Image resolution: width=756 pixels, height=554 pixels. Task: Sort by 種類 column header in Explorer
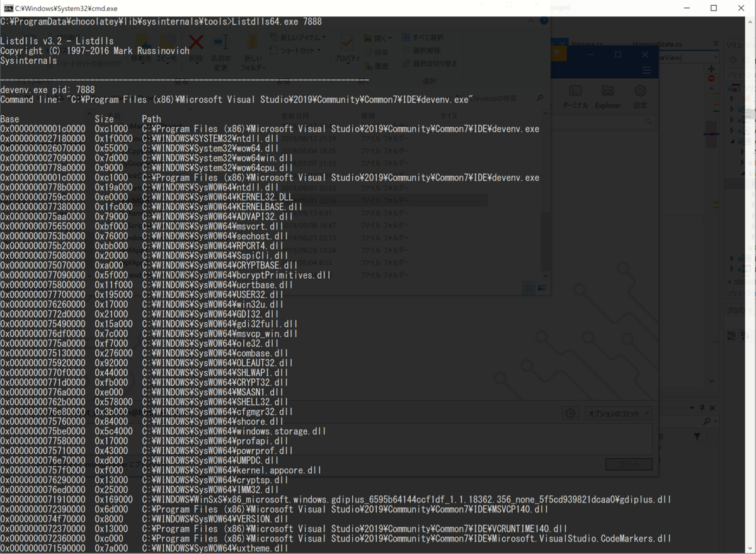coord(368,116)
